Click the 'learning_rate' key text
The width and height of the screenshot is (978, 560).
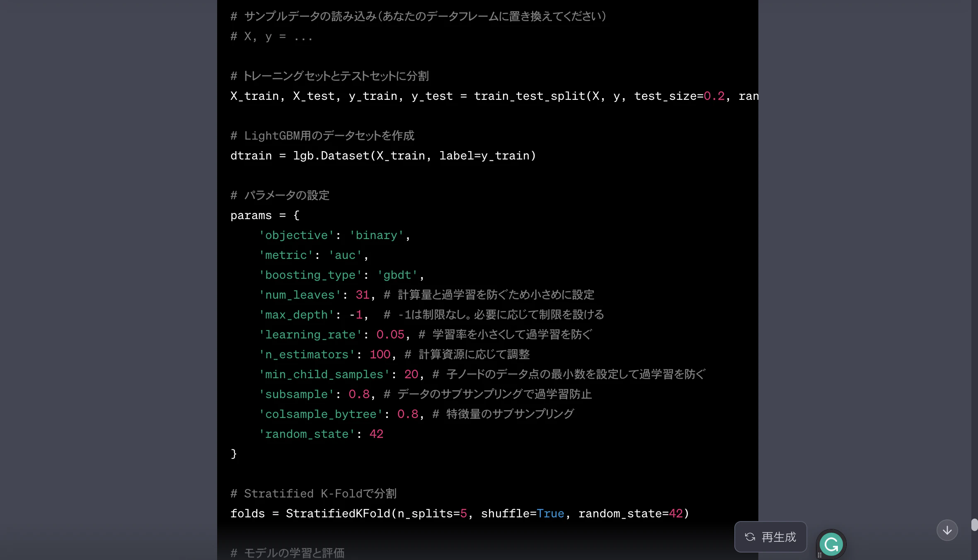click(310, 335)
